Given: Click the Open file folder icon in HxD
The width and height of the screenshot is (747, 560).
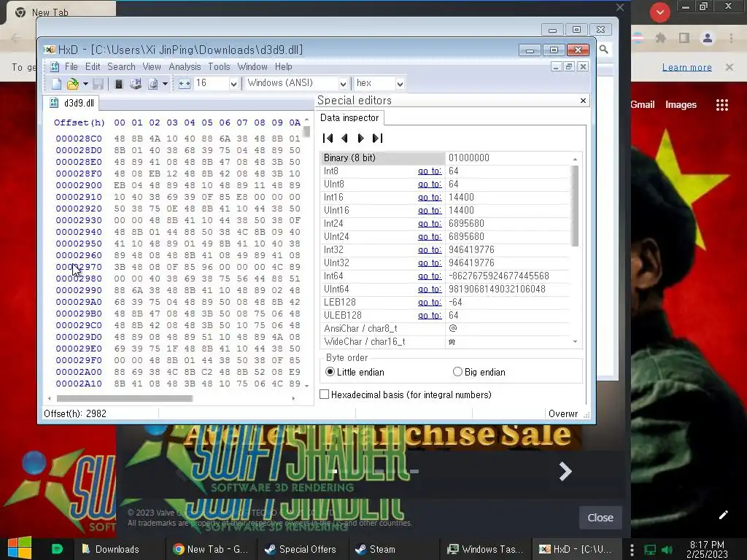Looking at the screenshot, I should [72, 84].
